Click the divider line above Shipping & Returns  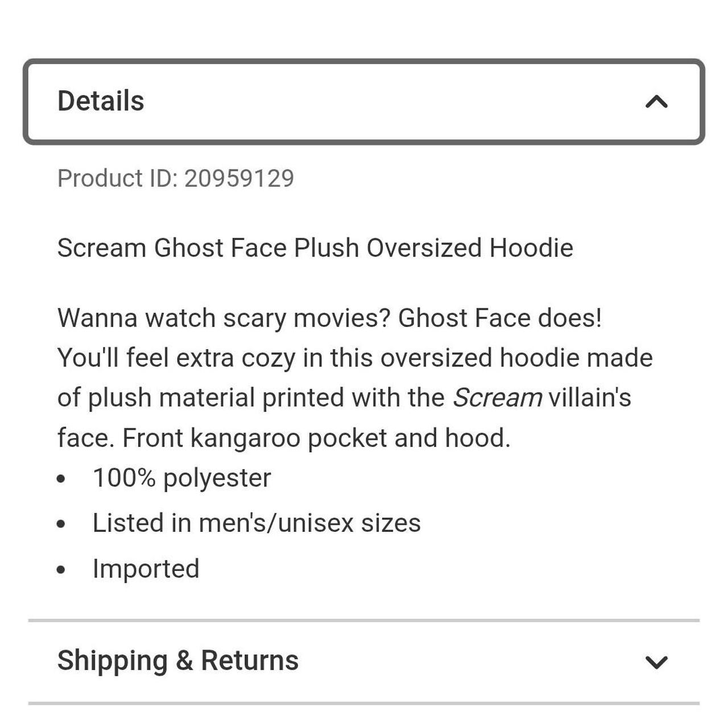[x=364, y=619]
